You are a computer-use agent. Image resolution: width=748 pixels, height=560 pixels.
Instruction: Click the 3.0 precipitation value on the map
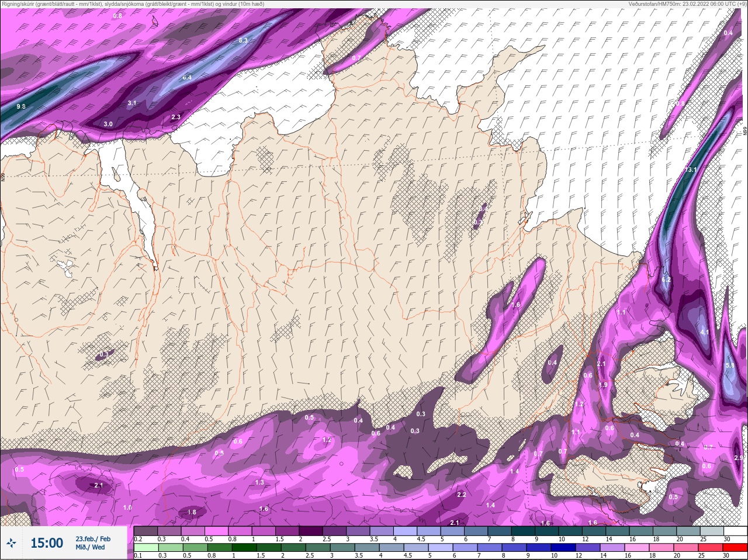pyautogui.click(x=108, y=124)
